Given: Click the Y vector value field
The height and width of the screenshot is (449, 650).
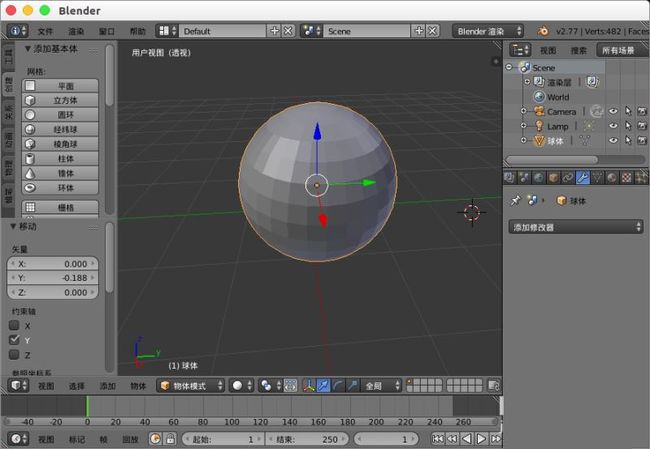Looking at the screenshot, I should pos(53,278).
